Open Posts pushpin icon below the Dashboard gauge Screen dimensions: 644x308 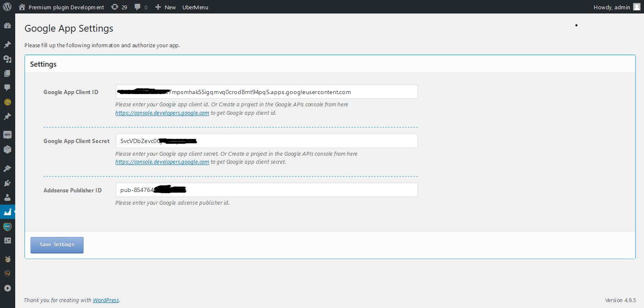(7, 45)
